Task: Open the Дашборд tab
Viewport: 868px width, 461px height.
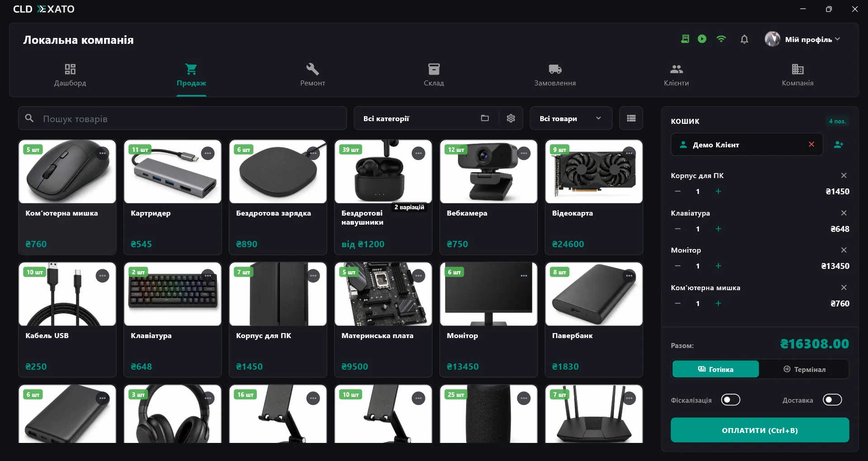Action: pos(70,75)
